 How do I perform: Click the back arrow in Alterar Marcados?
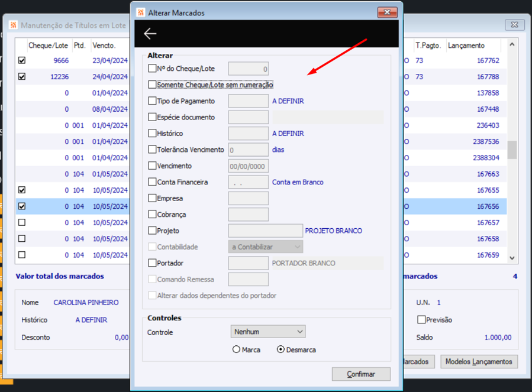tap(150, 34)
